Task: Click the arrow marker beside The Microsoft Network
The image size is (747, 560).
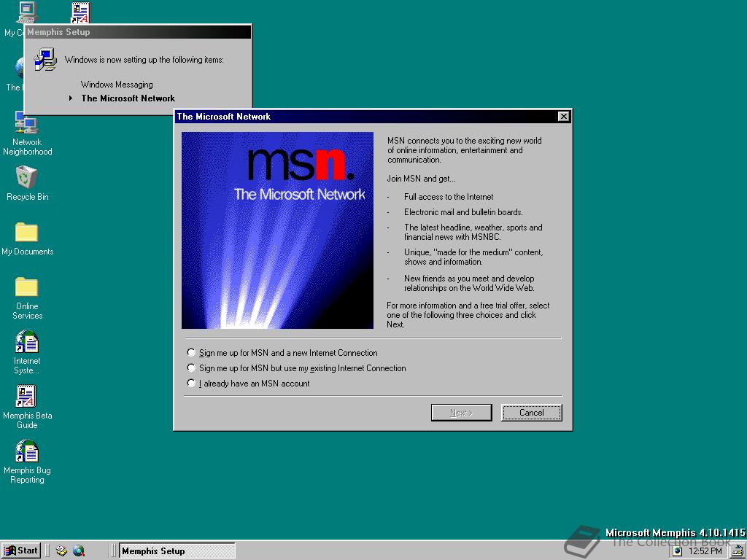Action: 71,98
